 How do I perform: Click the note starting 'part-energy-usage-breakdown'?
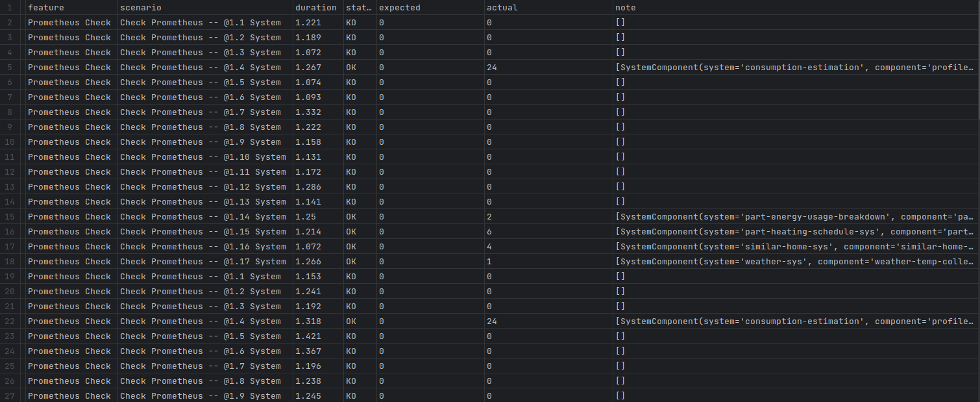pos(795,217)
